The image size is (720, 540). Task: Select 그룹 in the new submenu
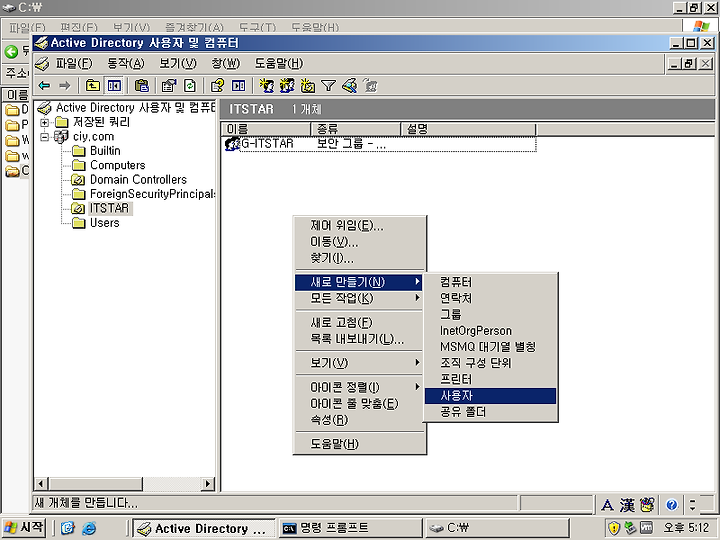coord(490,315)
